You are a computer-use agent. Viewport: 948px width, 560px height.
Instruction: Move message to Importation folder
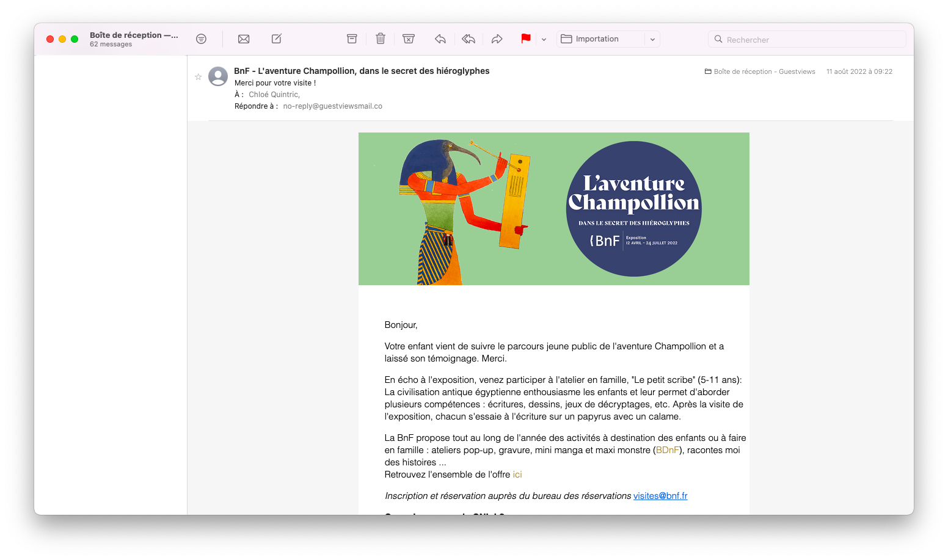click(600, 39)
